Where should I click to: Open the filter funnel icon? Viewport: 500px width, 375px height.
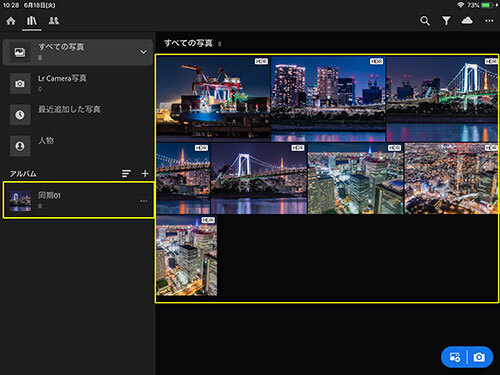click(446, 21)
